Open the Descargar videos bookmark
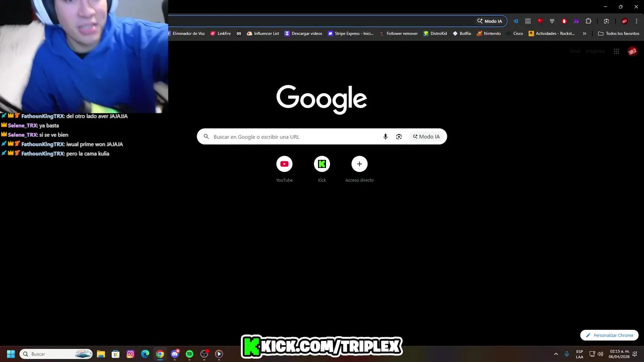 point(303,34)
